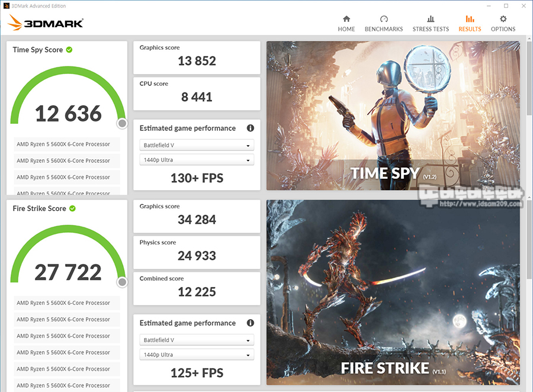This screenshot has width=533, height=392.
Task: Click the Time Spy score gauge end marker
Action: 122,123
